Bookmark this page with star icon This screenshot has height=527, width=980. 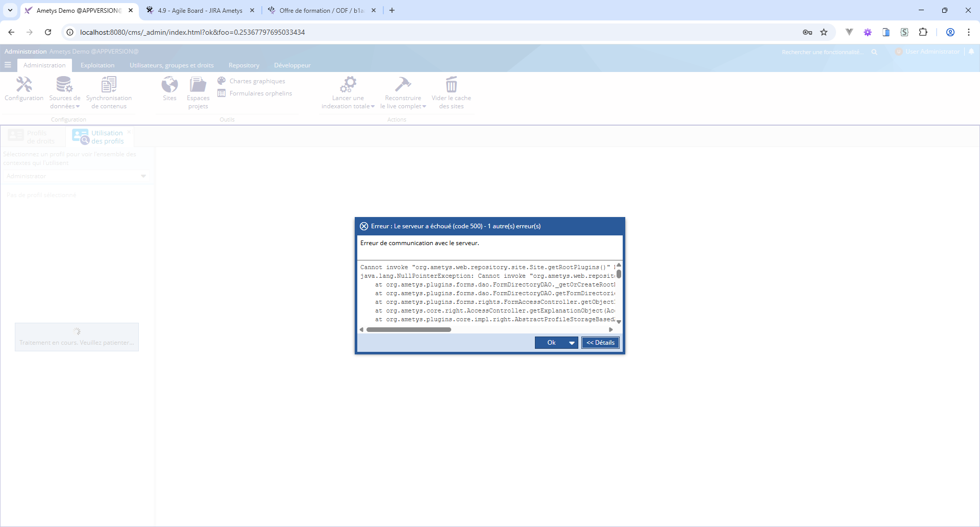[x=824, y=32]
